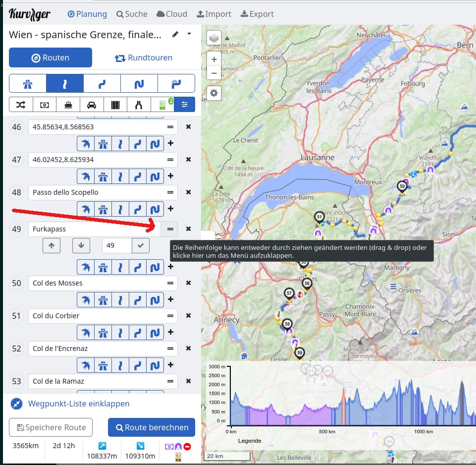476x465 pixels.
Task: Set extra curvy routing after Col des Mosses
Action: [155, 300]
